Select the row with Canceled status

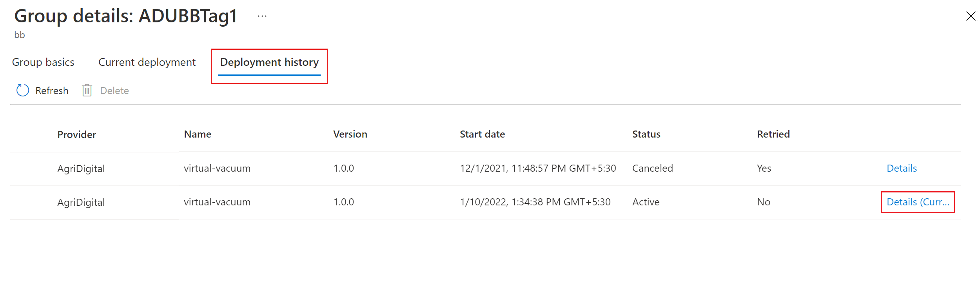[x=486, y=169]
